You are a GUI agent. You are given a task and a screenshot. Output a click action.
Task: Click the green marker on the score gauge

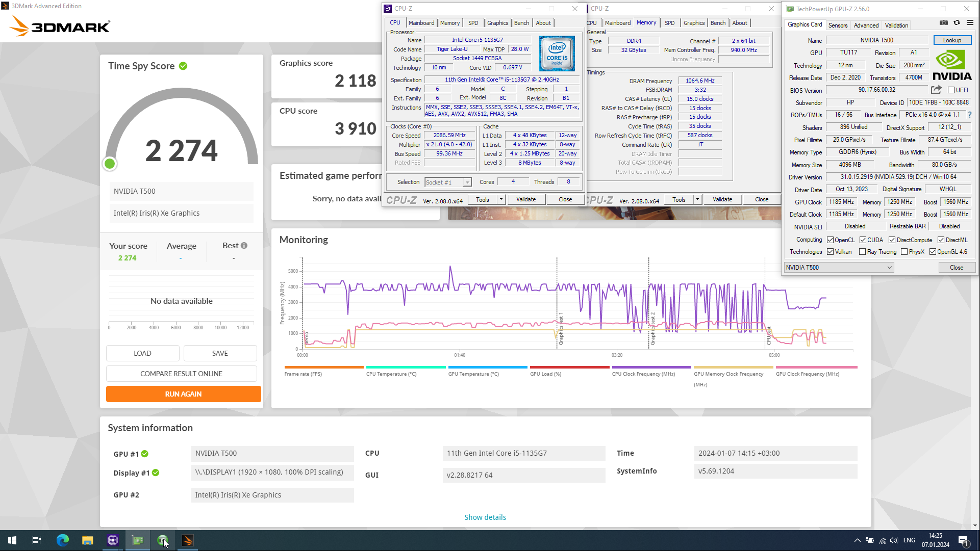click(110, 164)
